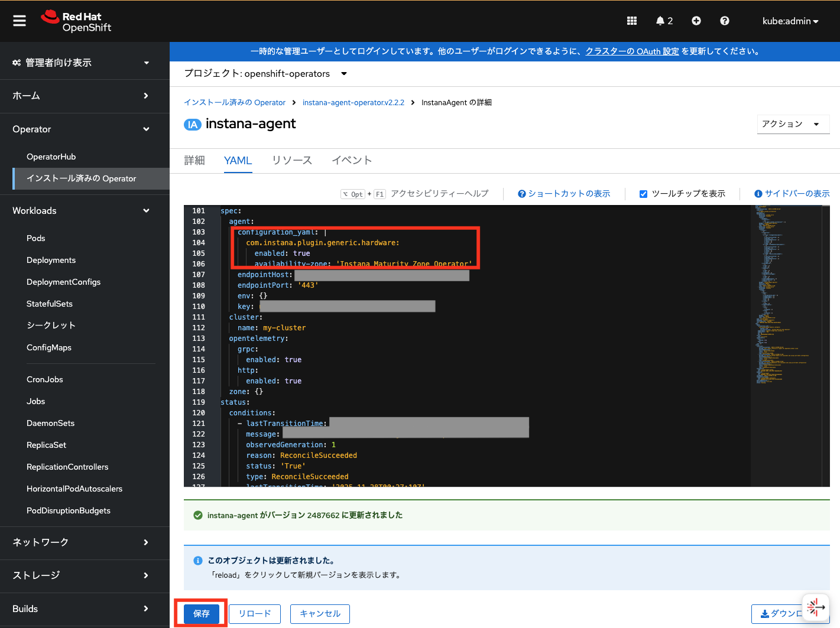Go to Jobs in sidebar
This screenshot has width=840, height=628.
36,401
